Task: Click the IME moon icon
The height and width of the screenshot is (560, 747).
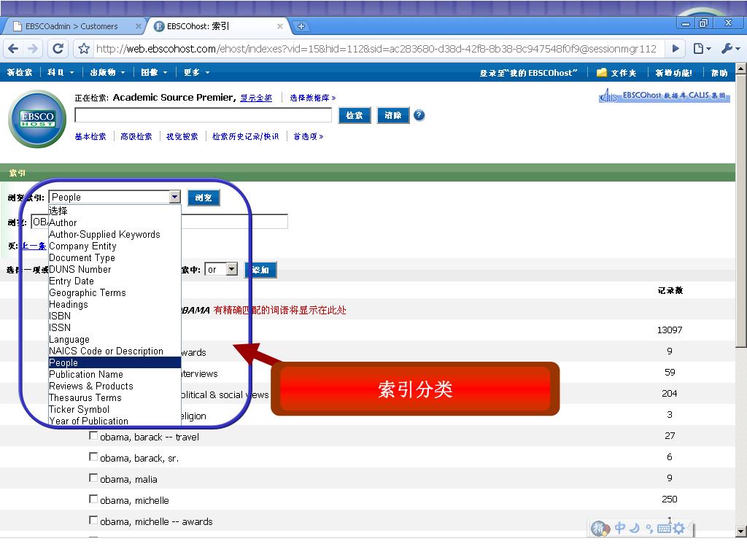Action: [x=634, y=528]
